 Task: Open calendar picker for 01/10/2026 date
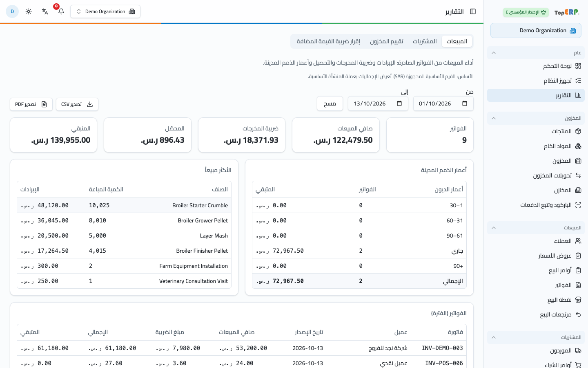click(x=465, y=103)
